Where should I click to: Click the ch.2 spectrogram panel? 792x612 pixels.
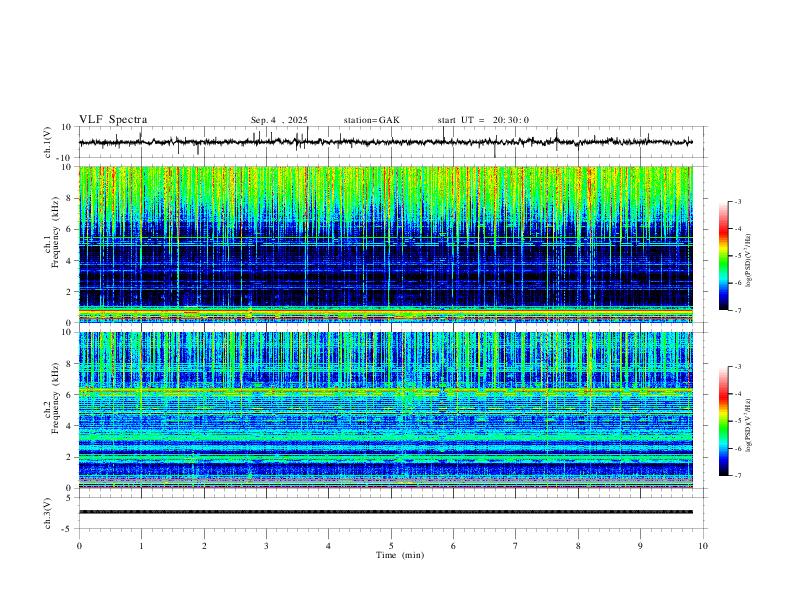coord(386,410)
